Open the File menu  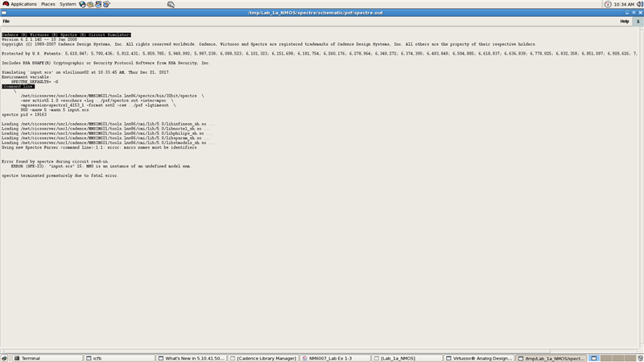(x=6, y=21)
